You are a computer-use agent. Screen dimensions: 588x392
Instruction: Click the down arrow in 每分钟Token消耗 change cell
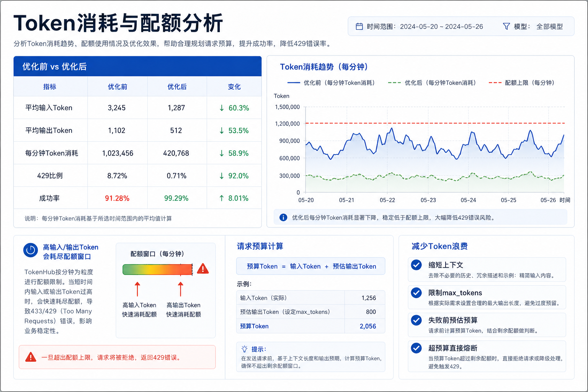222,153
